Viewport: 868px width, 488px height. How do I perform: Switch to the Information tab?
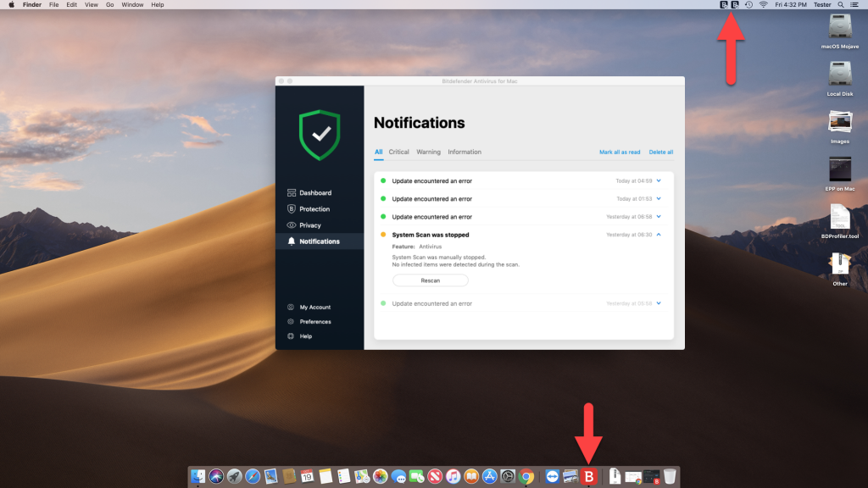click(x=465, y=152)
